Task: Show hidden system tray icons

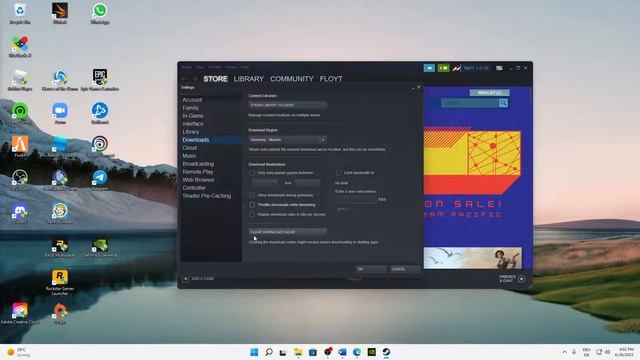Action: (x=564, y=352)
